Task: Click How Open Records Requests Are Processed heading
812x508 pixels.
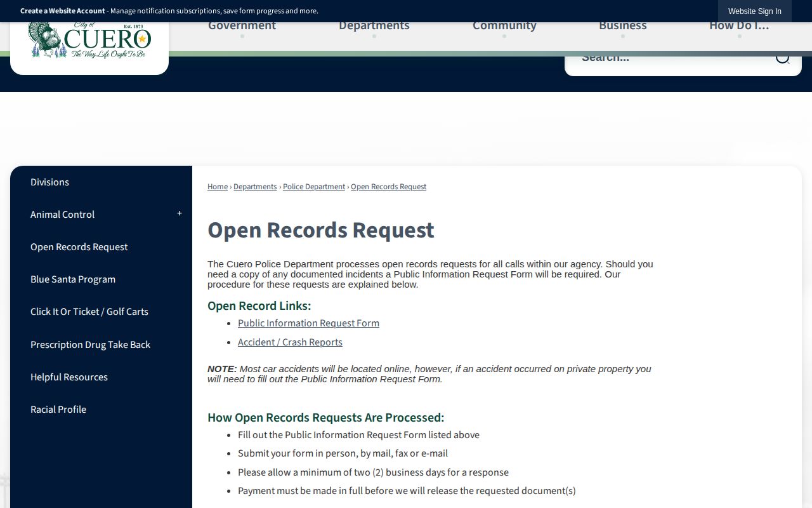Action: coord(326,418)
